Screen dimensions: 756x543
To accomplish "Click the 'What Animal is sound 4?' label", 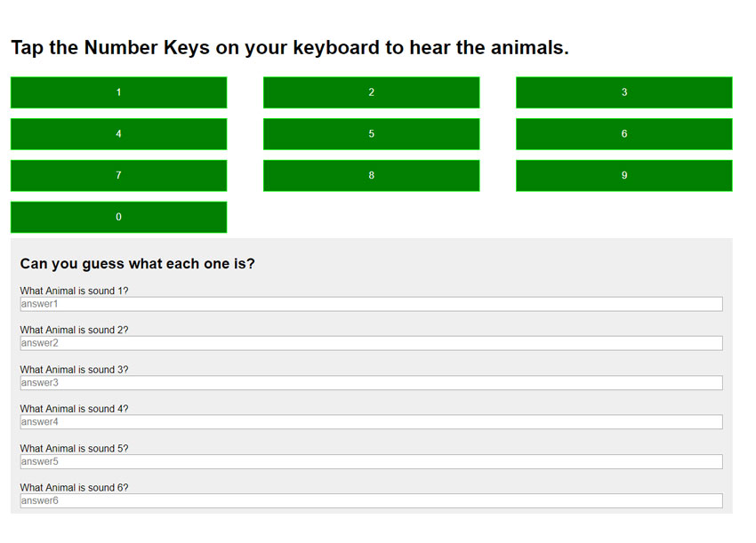I will tap(74, 409).
